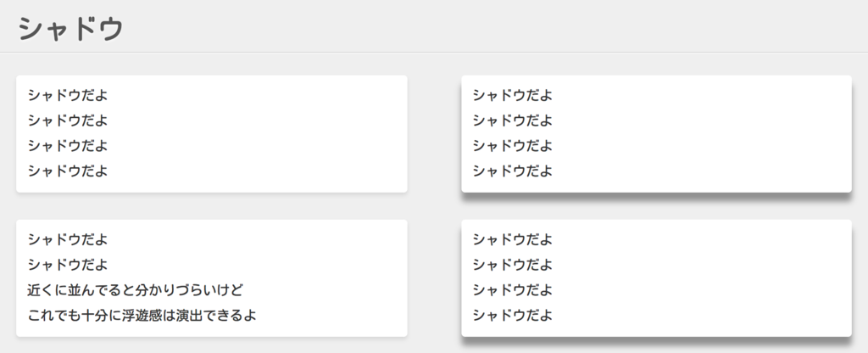Click the これでも十分に浮遊感は演出できるよ text line
Screen dimensions: 868x353
tap(142, 316)
